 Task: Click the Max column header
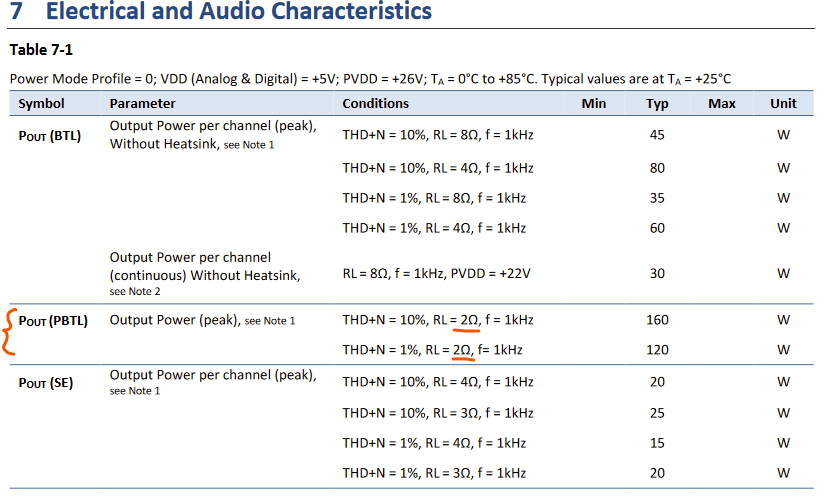(x=722, y=103)
